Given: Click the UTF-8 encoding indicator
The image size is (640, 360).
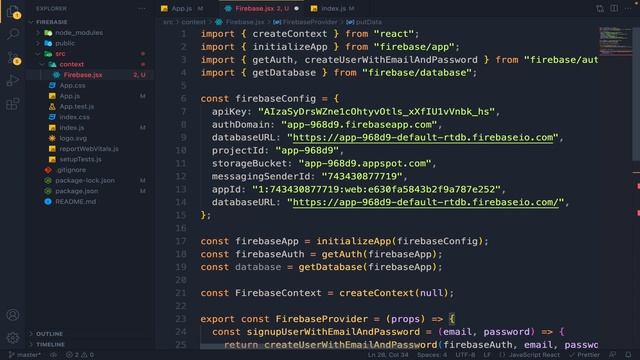Looking at the screenshot, I should coord(465,355).
